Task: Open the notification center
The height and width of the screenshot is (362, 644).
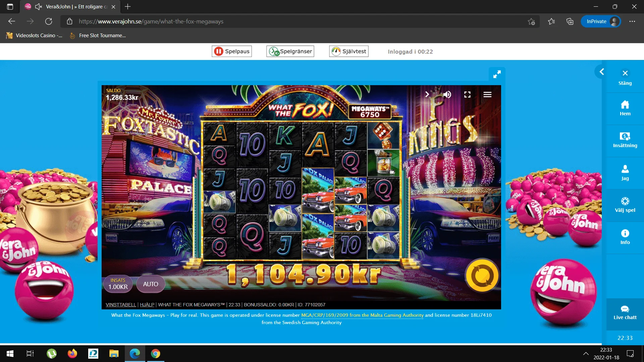Action: click(630, 354)
